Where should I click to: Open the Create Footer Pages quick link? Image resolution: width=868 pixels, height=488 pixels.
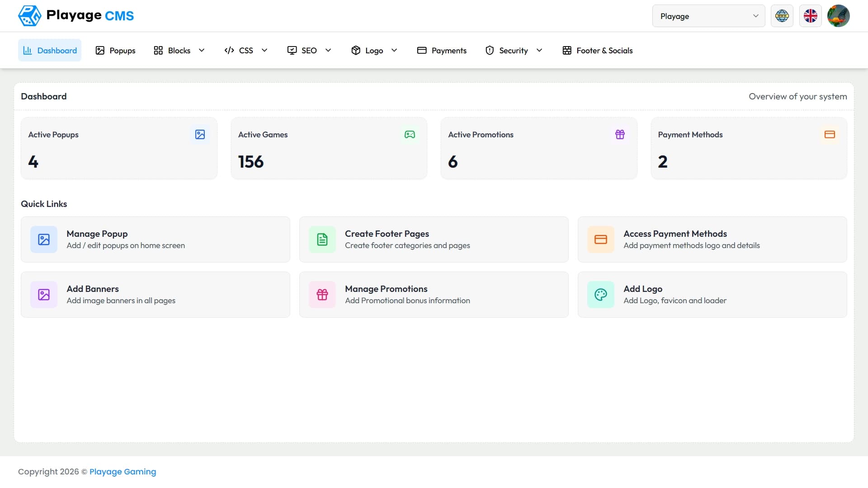click(x=434, y=239)
